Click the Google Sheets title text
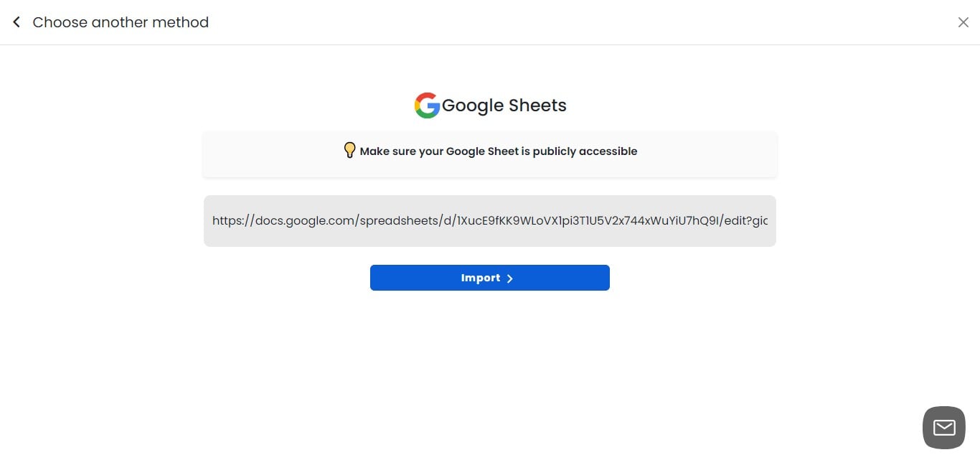Viewport: 980px width, 460px height. tap(504, 105)
